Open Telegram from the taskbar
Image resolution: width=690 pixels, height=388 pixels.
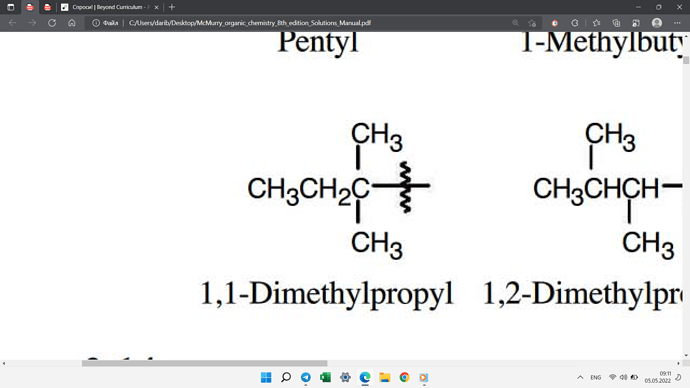point(305,377)
